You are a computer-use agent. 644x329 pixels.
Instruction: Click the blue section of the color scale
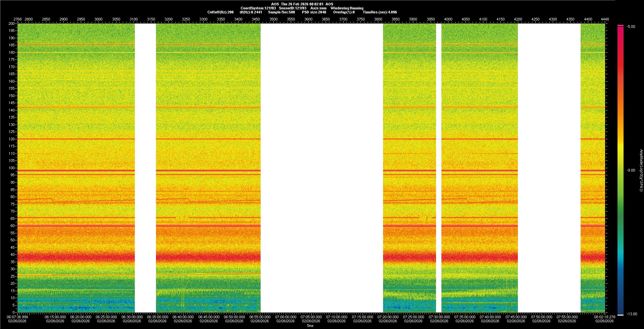(x=621, y=285)
